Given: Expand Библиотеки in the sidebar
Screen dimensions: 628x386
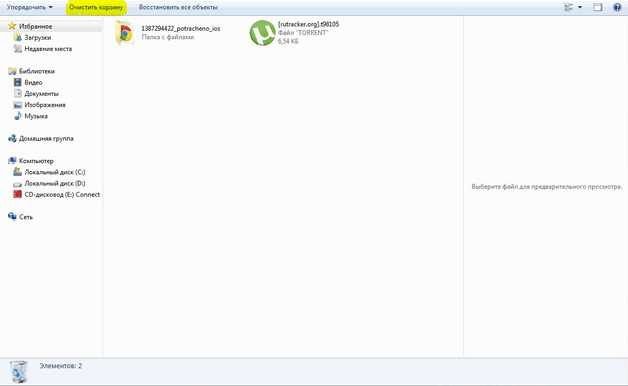Looking at the screenshot, I should [36, 71].
